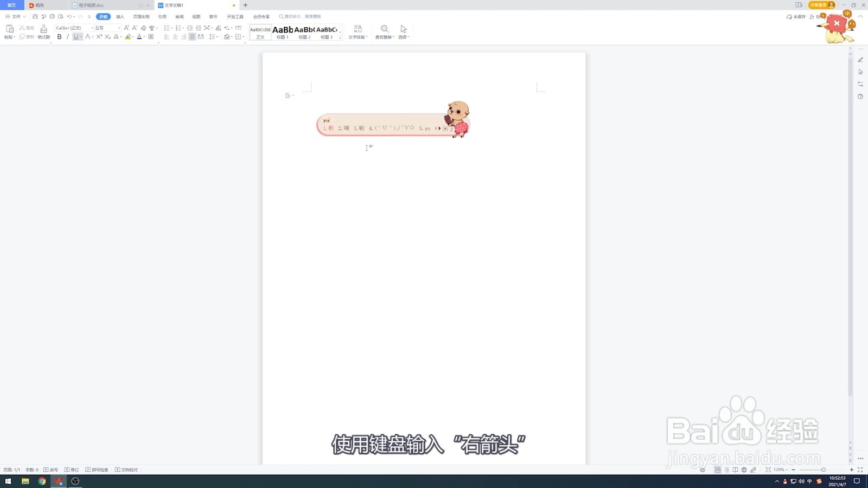
Task: Switch to the References ribbon tab
Action: click(x=162, y=17)
